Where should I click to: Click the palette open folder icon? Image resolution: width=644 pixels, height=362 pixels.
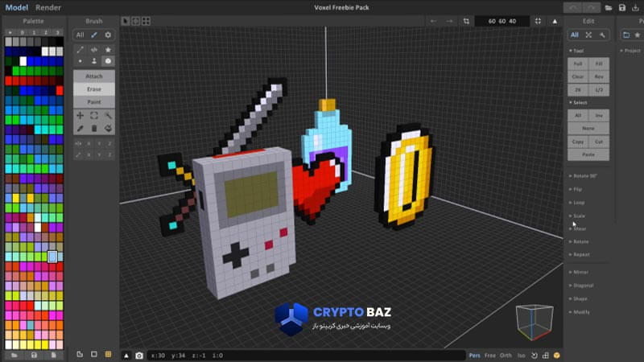coord(14,355)
